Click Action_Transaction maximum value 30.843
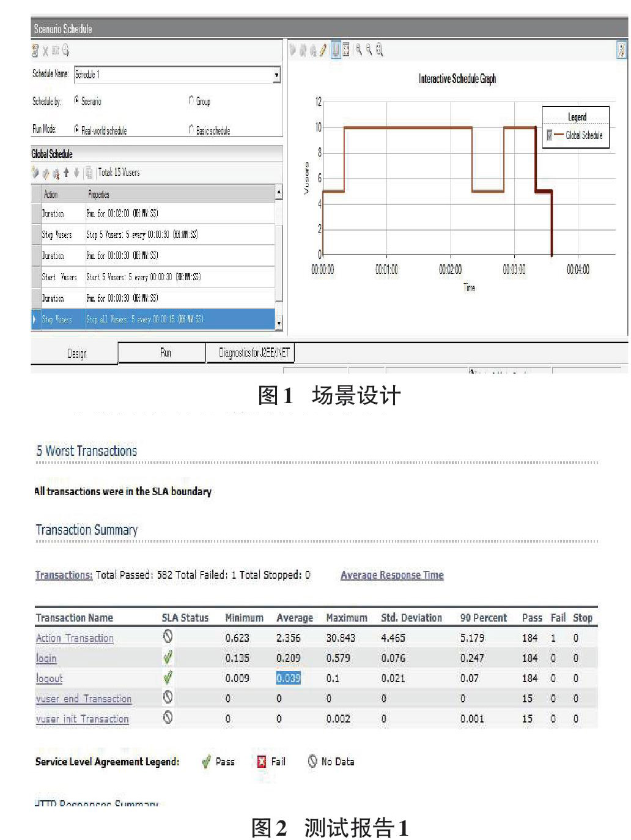 coord(341,637)
